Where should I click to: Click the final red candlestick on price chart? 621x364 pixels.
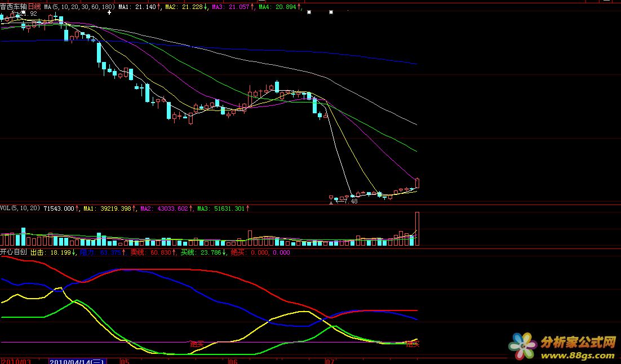(417, 183)
